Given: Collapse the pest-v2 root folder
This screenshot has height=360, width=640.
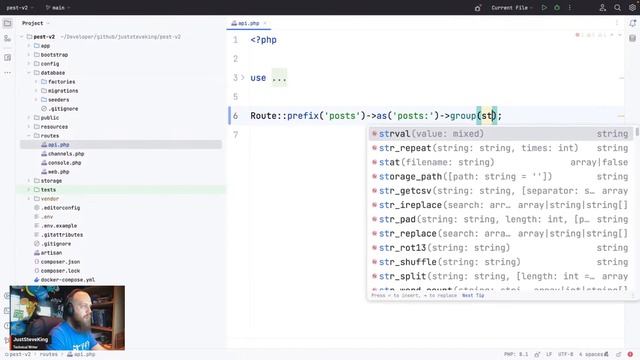Looking at the screenshot, I should (x=22, y=37).
